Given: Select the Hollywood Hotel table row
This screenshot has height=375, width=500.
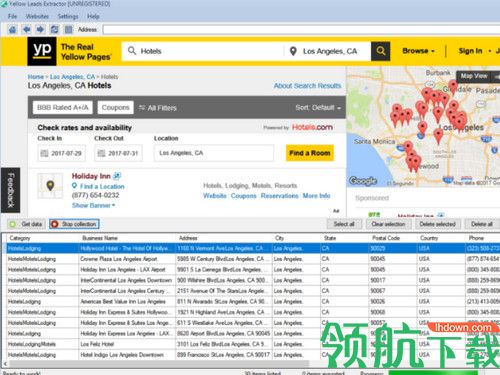Looking at the screenshot, I should (253, 248).
